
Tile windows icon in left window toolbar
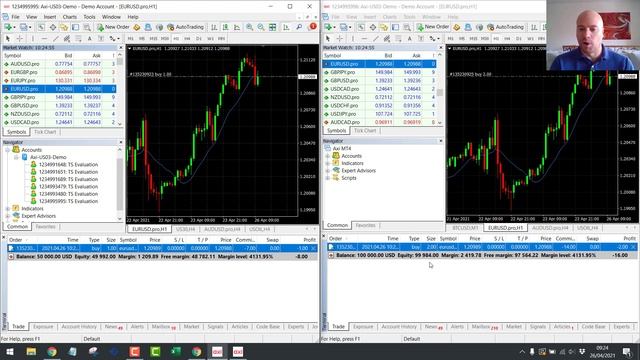(272, 27)
